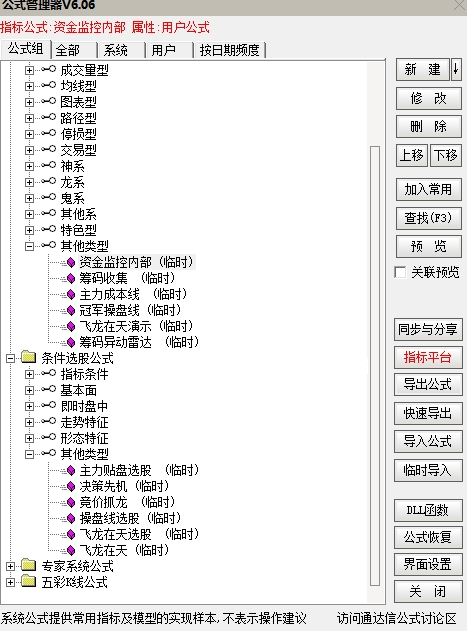
Task: Click the 主力成本线 formula icon
Action: click(x=71, y=295)
